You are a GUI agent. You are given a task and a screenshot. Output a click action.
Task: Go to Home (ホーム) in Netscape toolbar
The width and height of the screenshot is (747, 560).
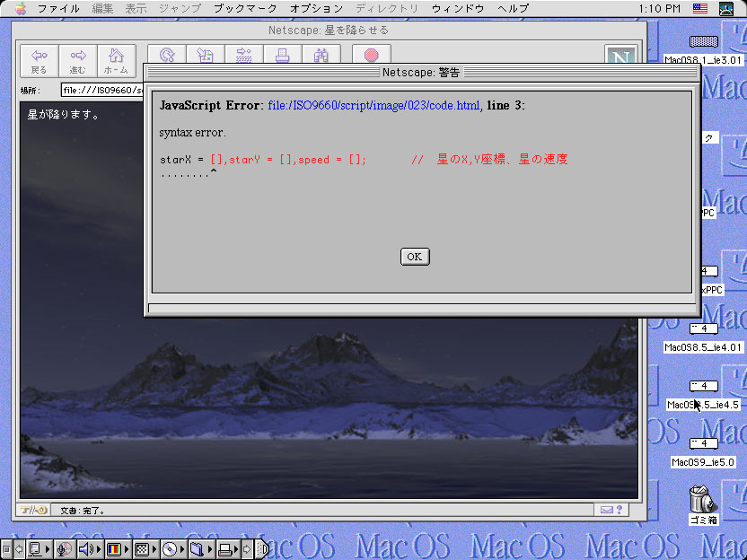[116, 61]
